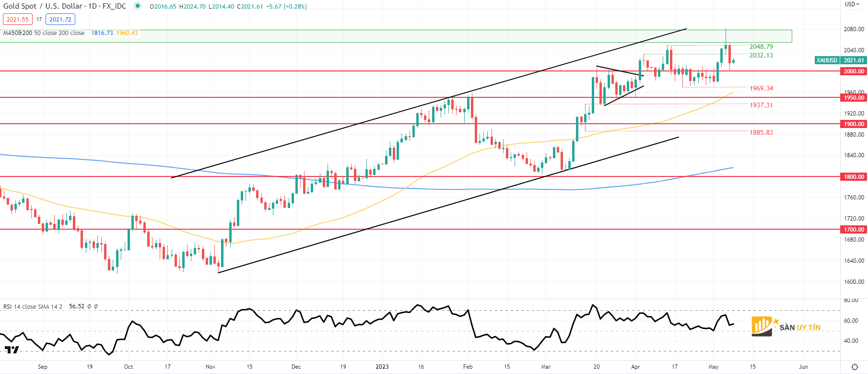Click the 2021.72 buy price button
The height and width of the screenshot is (374, 868).
pos(60,20)
